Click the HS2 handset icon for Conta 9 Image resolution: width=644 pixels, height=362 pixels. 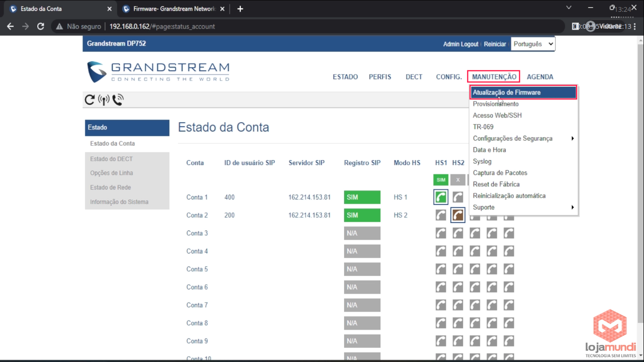[x=458, y=340]
